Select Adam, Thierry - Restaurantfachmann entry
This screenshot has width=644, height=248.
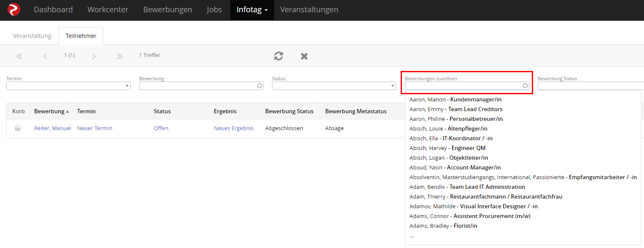pos(486,197)
